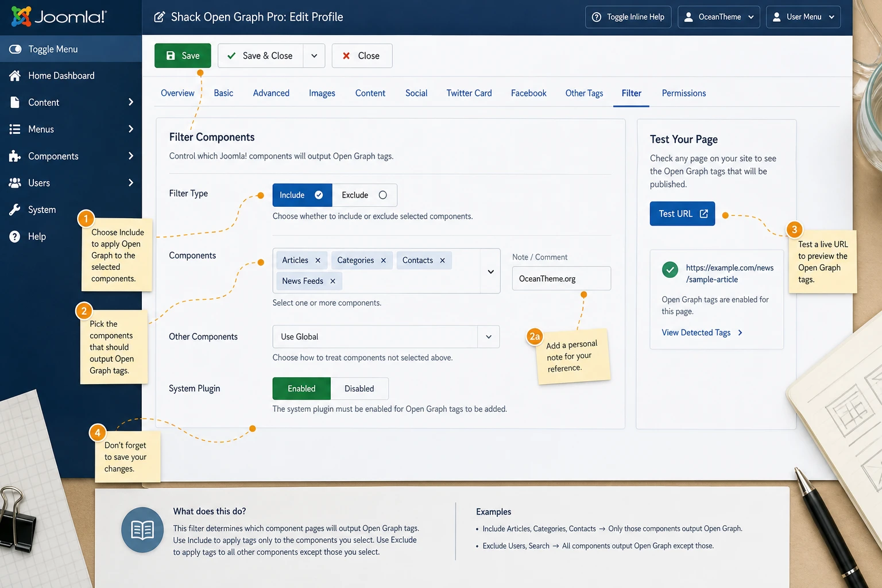Open the Other Components Use Global dropdown
882x588 pixels.
[x=386, y=336]
